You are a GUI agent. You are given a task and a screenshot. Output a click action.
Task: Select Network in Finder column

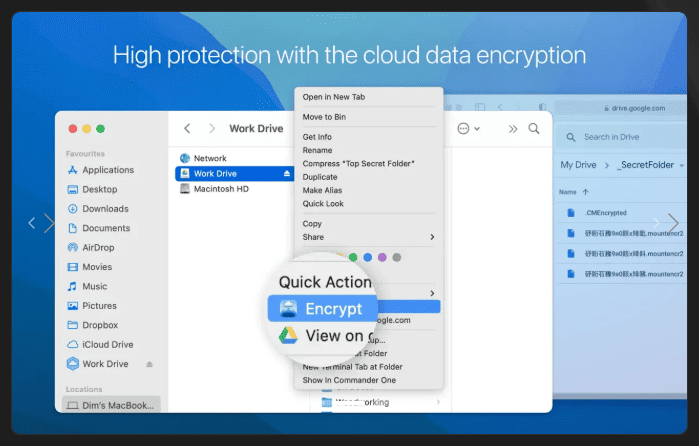203,158
